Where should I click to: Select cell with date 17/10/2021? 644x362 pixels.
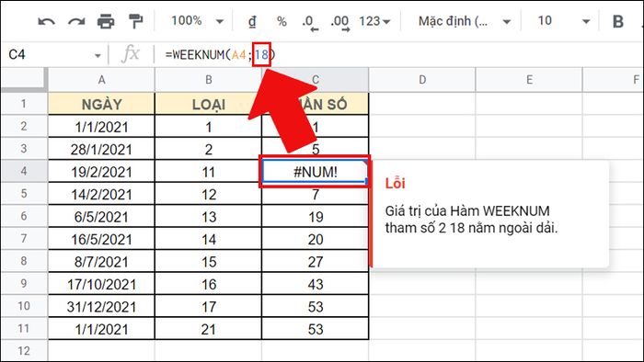pos(101,284)
